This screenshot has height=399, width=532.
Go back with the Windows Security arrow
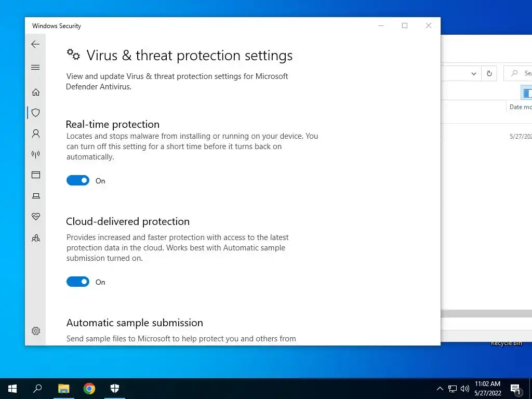coord(35,44)
